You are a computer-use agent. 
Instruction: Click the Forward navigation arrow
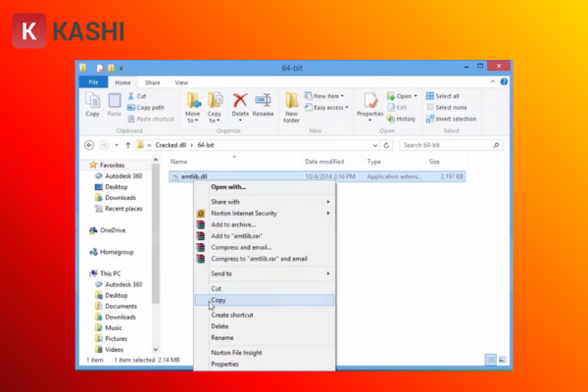(x=104, y=145)
